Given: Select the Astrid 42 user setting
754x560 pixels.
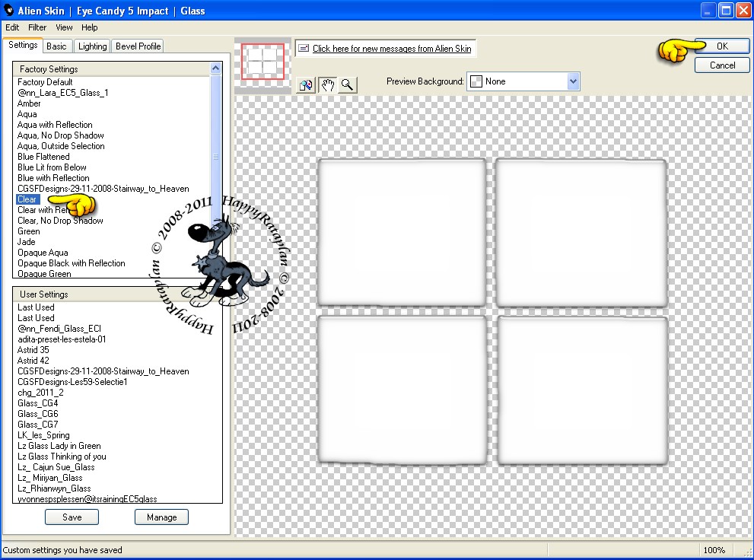Looking at the screenshot, I should coord(33,360).
